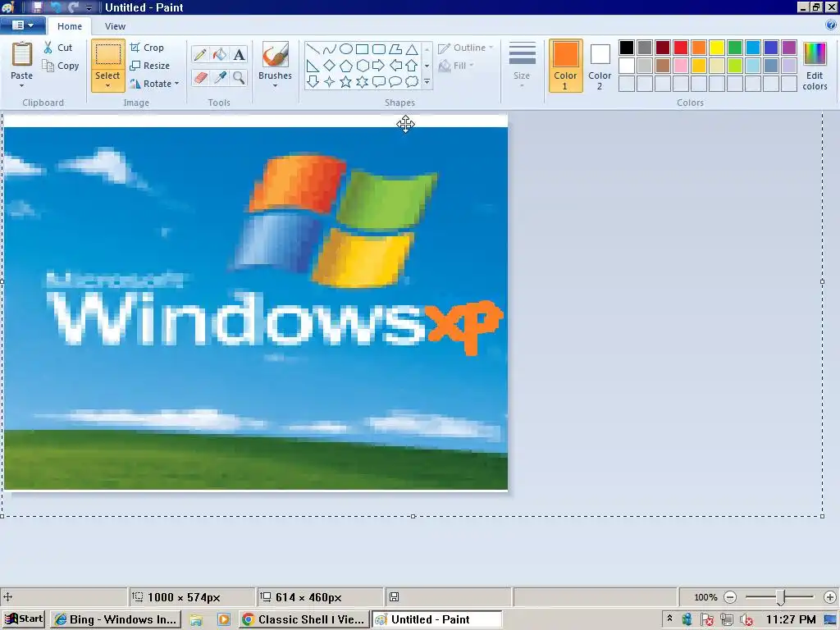Select the Six-point star shape
This screenshot has height=630, width=840.
pyautogui.click(x=363, y=82)
